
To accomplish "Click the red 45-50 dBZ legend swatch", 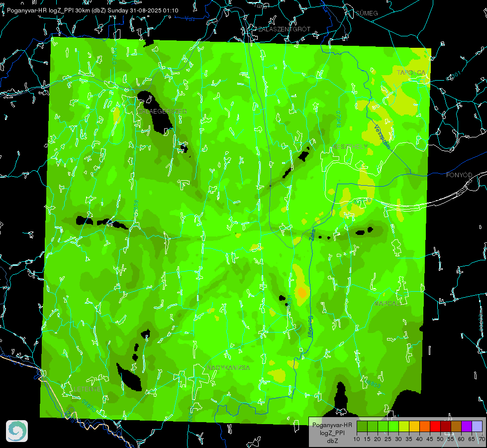I will click(435, 426).
